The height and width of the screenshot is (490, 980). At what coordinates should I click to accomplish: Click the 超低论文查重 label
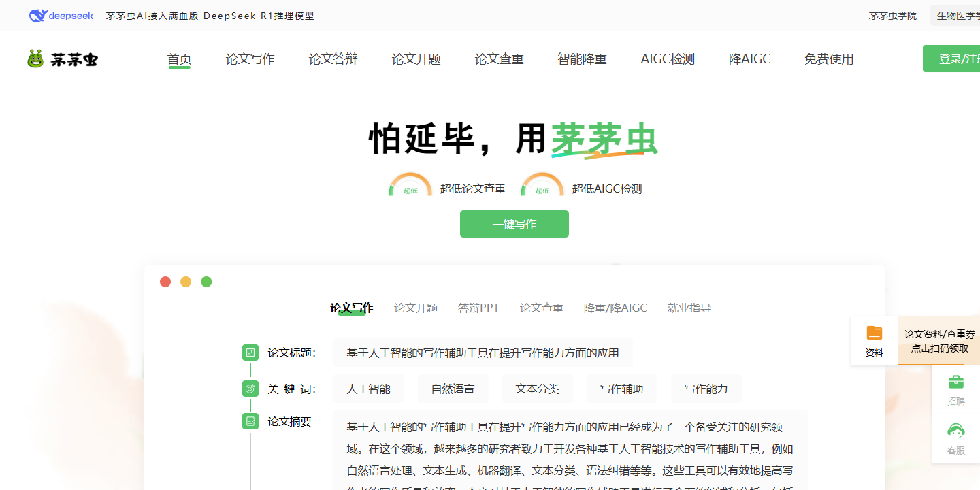[473, 189]
